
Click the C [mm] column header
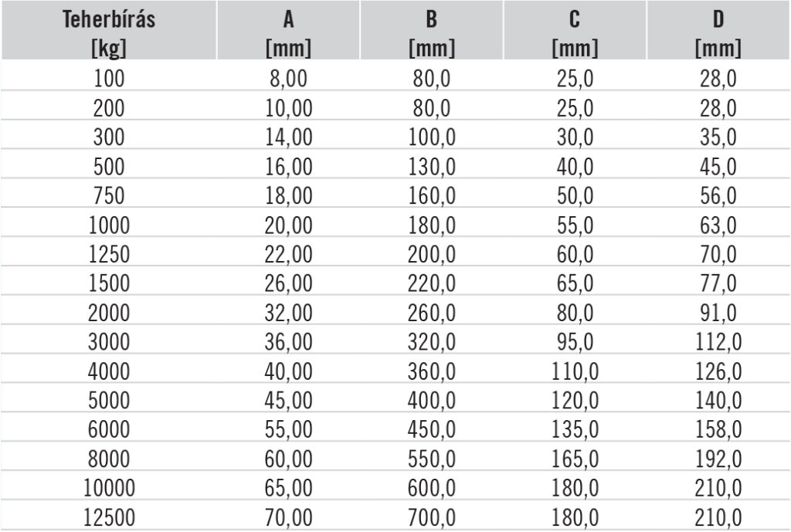click(x=575, y=30)
